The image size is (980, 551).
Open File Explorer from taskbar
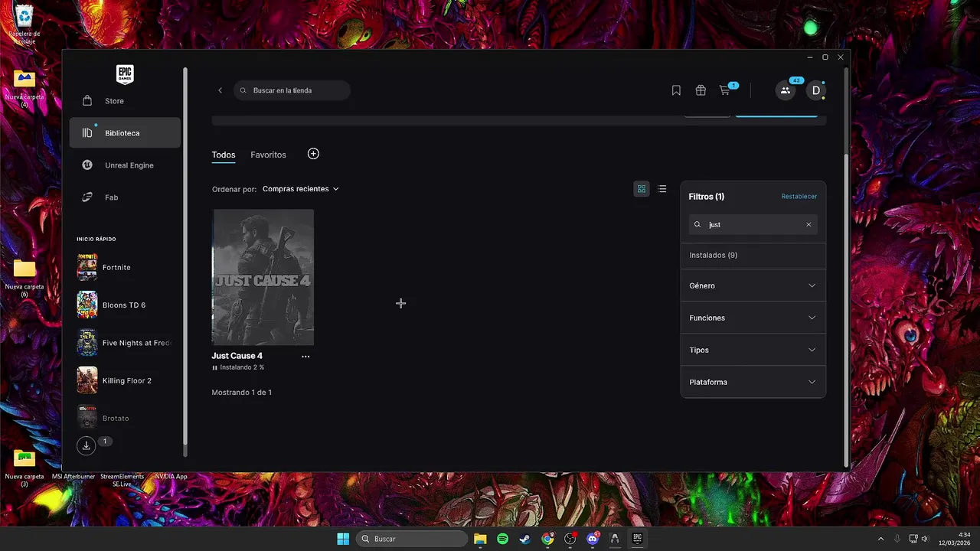click(480, 539)
